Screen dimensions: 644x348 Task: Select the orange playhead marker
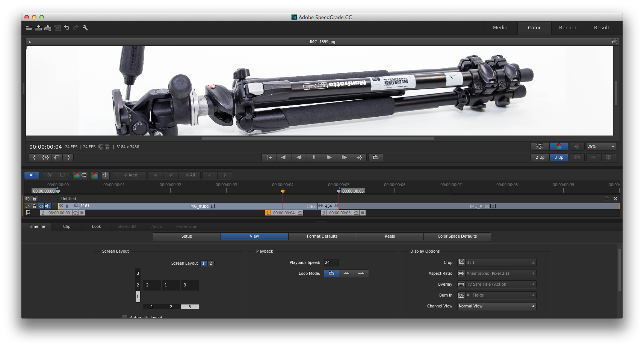click(x=283, y=191)
